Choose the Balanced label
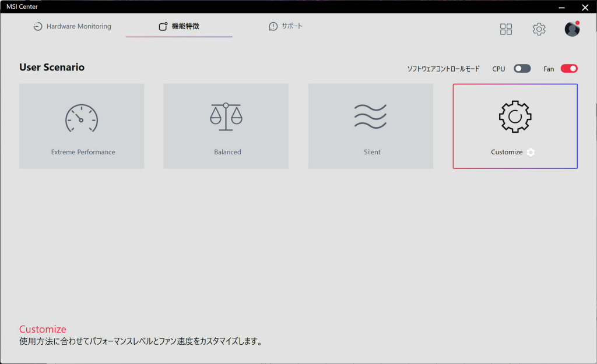This screenshot has height=364, width=597. tap(227, 152)
